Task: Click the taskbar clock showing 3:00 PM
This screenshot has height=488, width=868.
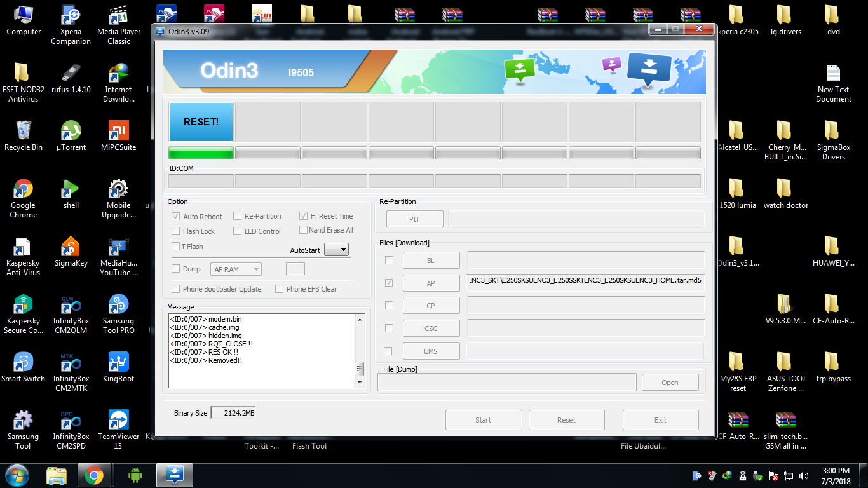Action: [x=835, y=475]
